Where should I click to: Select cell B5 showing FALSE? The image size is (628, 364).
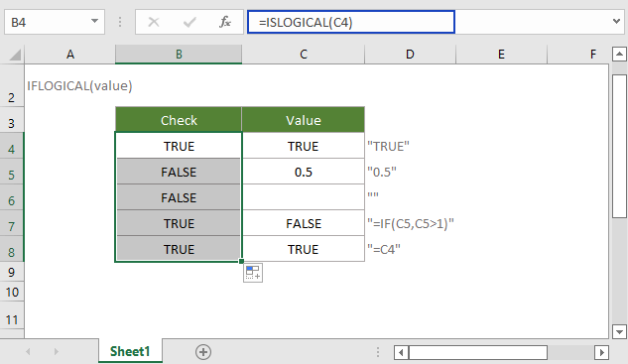pos(179,172)
